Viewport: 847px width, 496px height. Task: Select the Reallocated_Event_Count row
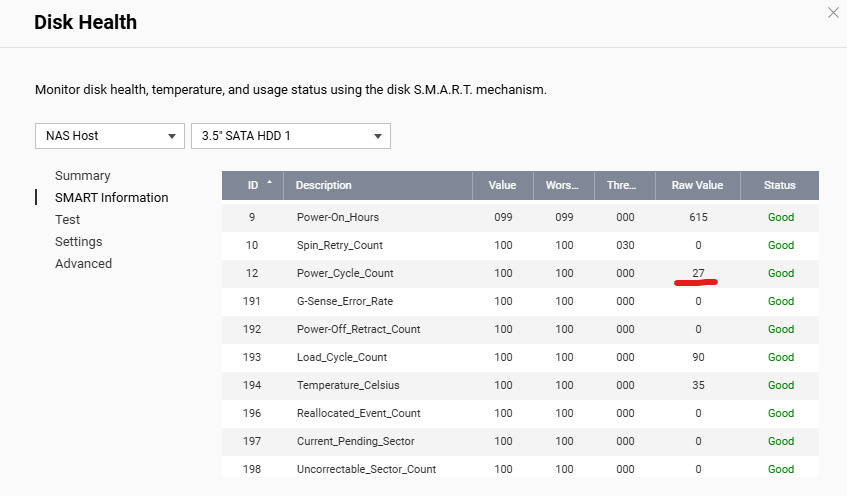pyautogui.click(x=359, y=413)
